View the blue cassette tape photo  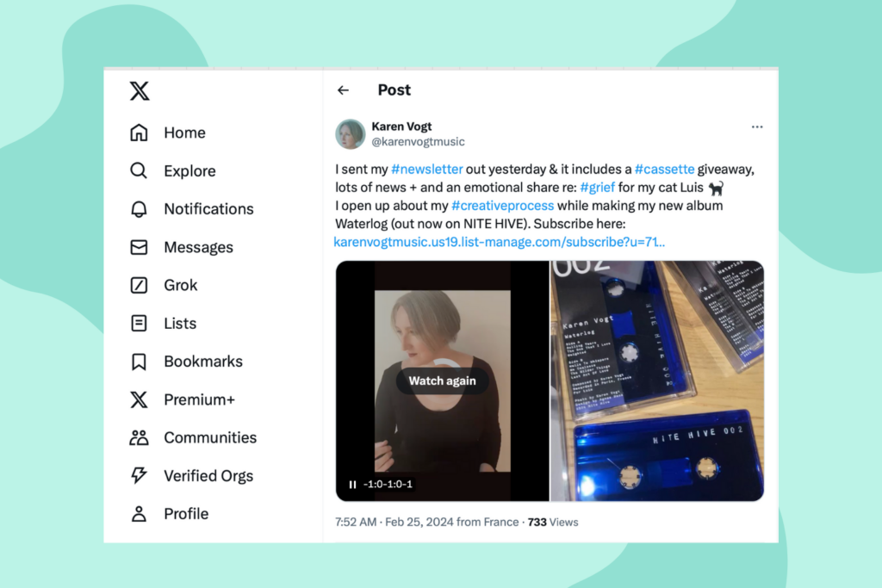tap(657, 381)
